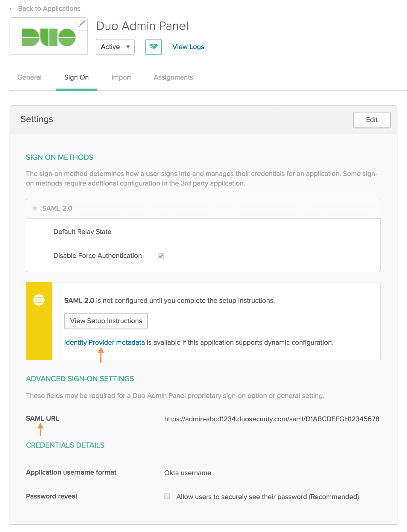Open the Active status dropdown
407x532 pixels.
pos(115,47)
